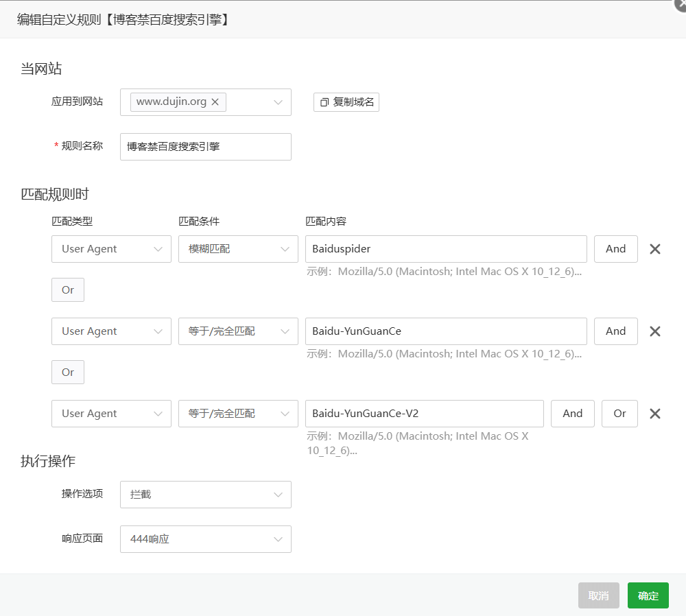
Task: Remove the www.dujin.org site tag
Action: (x=215, y=102)
